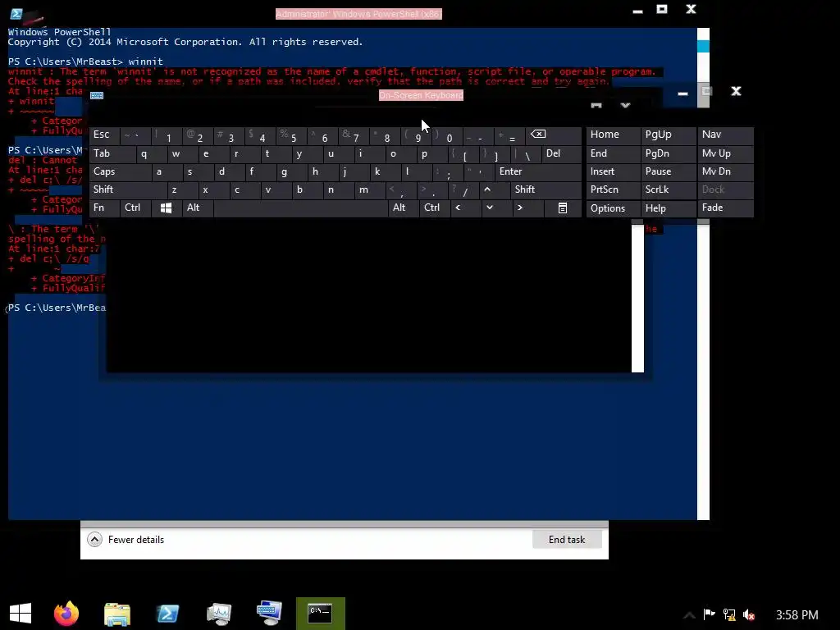Viewport: 840px width, 630px height.
Task: Click the Esc key
Action: point(104,135)
